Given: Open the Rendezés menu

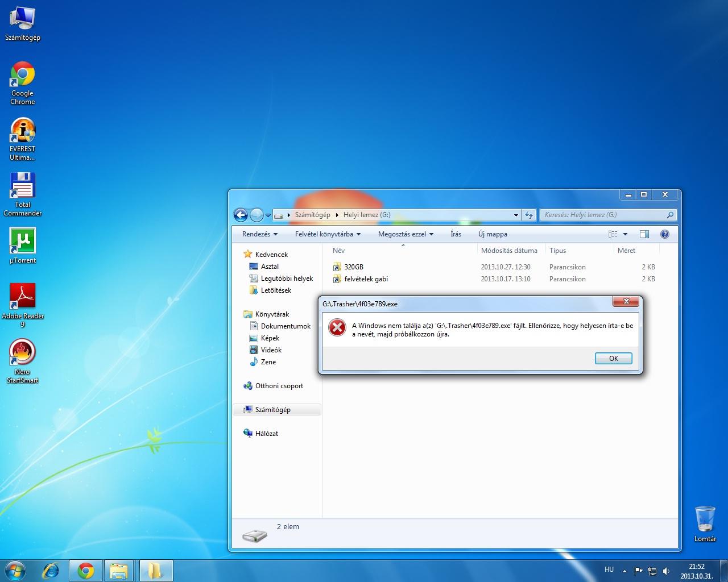Looking at the screenshot, I should [x=260, y=234].
